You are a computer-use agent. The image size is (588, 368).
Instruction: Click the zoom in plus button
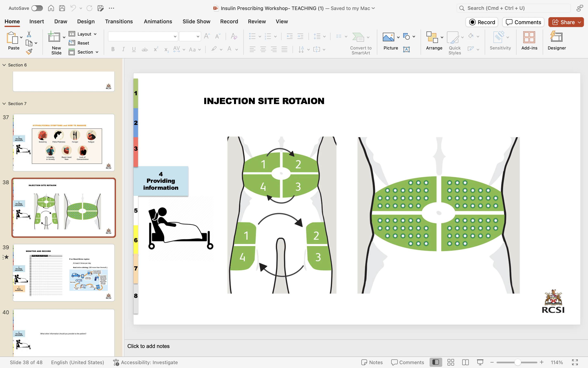coord(542,362)
